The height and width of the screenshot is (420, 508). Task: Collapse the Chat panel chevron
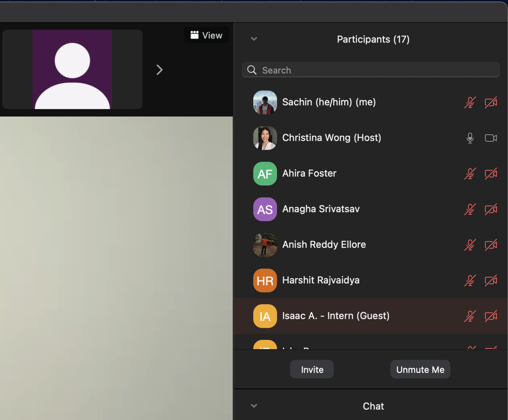coord(254,406)
